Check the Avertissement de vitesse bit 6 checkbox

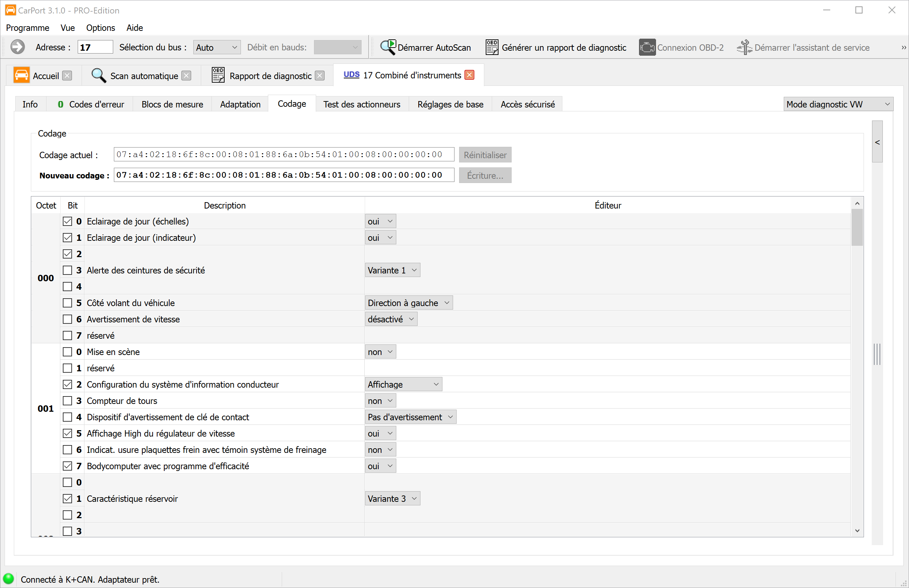[68, 319]
